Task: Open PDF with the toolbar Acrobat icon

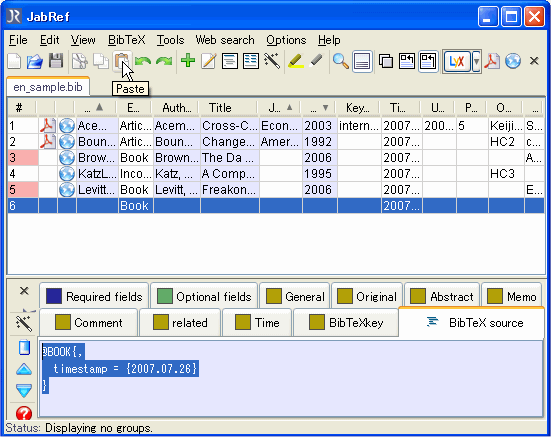Action: tap(492, 61)
